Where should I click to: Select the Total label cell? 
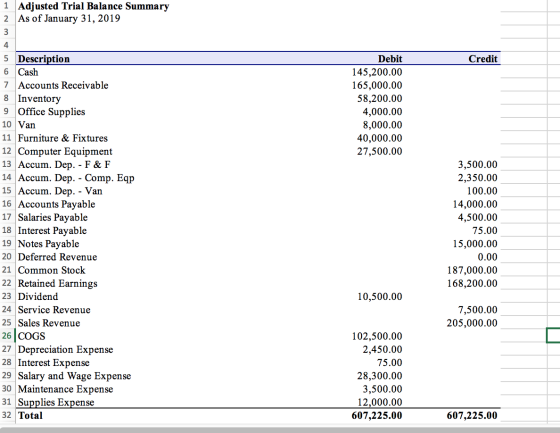coord(30,415)
